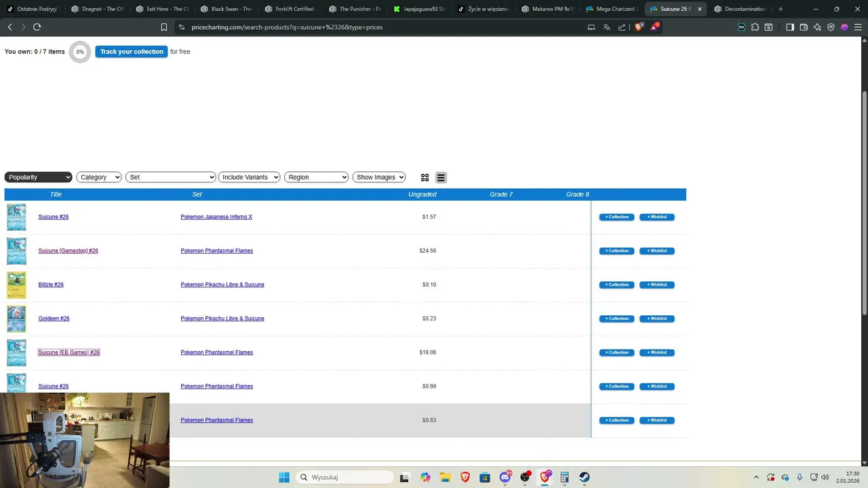Screen dimensions: 868x488
Task: Toggle the browser sidebar panel
Action: click(790, 27)
